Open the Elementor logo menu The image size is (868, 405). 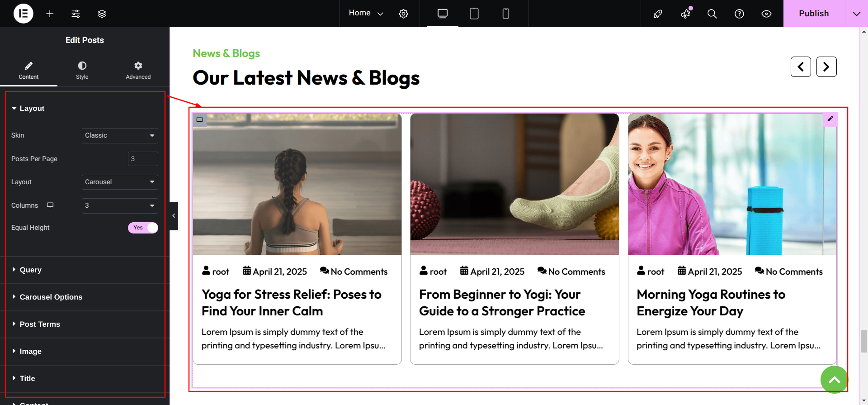click(x=24, y=14)
